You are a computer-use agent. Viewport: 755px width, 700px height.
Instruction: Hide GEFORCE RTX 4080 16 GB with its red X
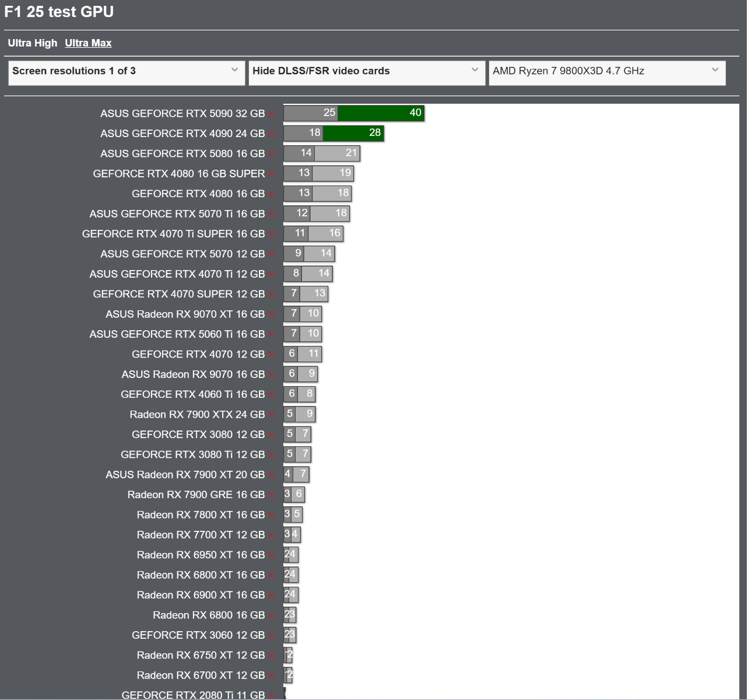272,194
